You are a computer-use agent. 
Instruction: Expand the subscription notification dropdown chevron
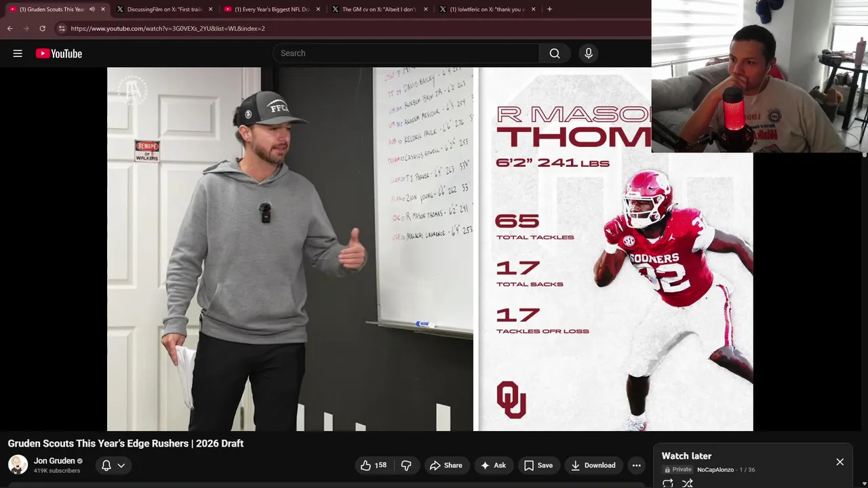tap(121, 466)
